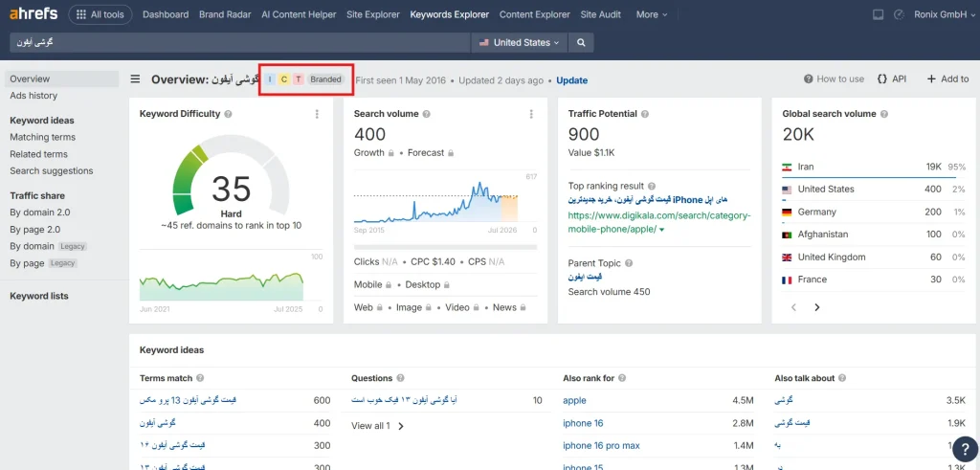Click the keyword search input field
This screenshot has width=980, height=470.
coord(240,42)
